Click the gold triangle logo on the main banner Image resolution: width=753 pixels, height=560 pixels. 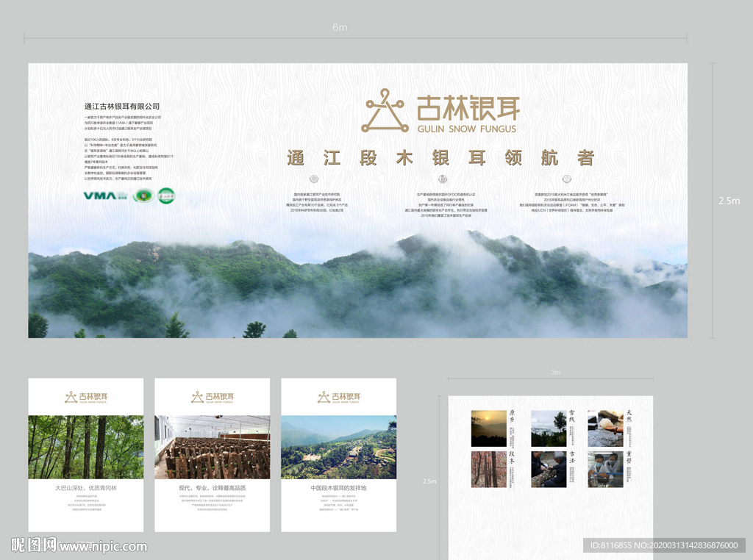(x=385, y=110)
